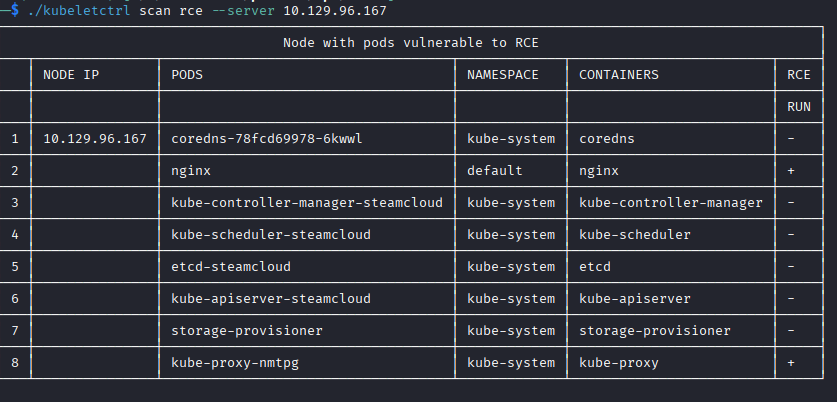Screen dimensions: 837x402
Task: Click the nginx pod entry
Action: click(x=191, y=171)
